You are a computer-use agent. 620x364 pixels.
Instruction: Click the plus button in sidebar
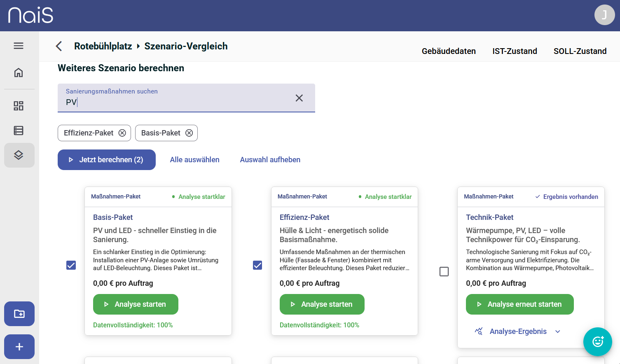pos(19,347)
